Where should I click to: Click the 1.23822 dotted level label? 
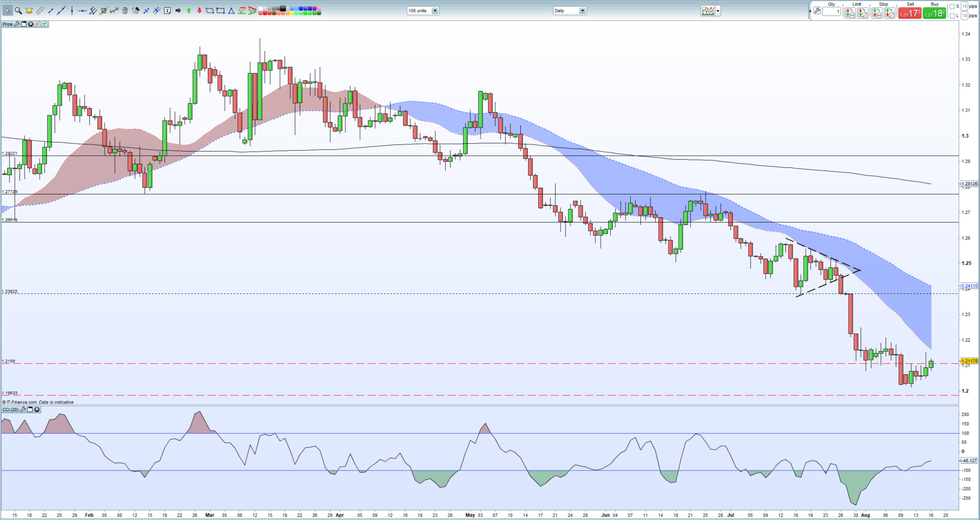pyautogui.click(x=10, y=291)
